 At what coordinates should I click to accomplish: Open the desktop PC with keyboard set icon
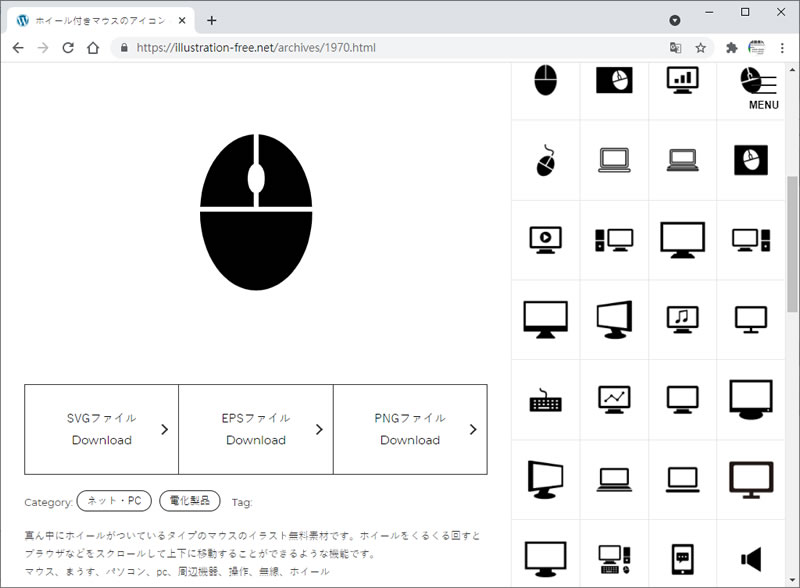tap(614, 559)
